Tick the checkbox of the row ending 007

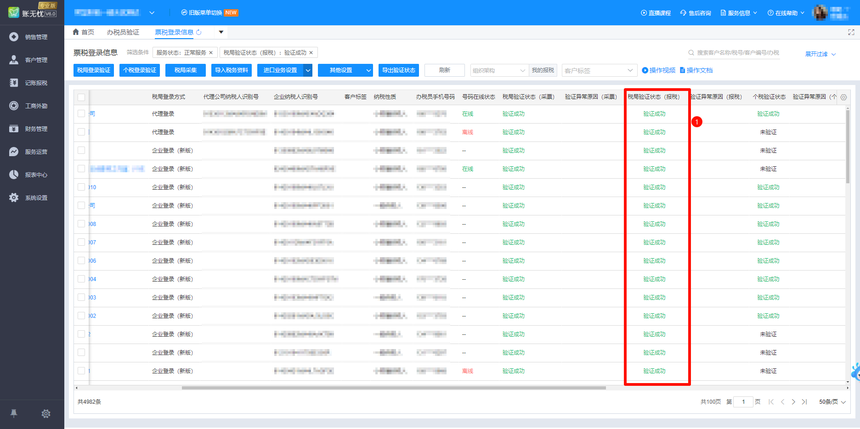81,242
